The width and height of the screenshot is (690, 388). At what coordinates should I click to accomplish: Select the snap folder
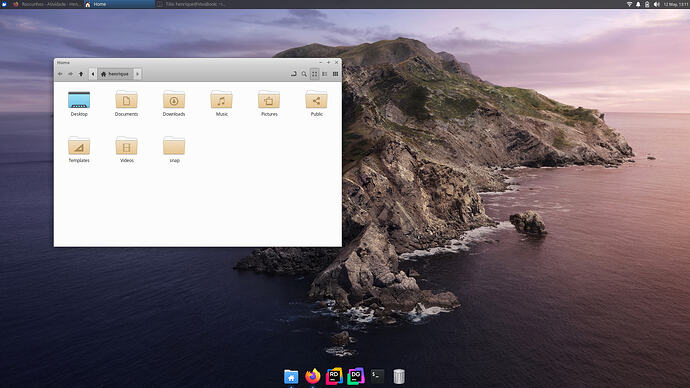point(174,150)
